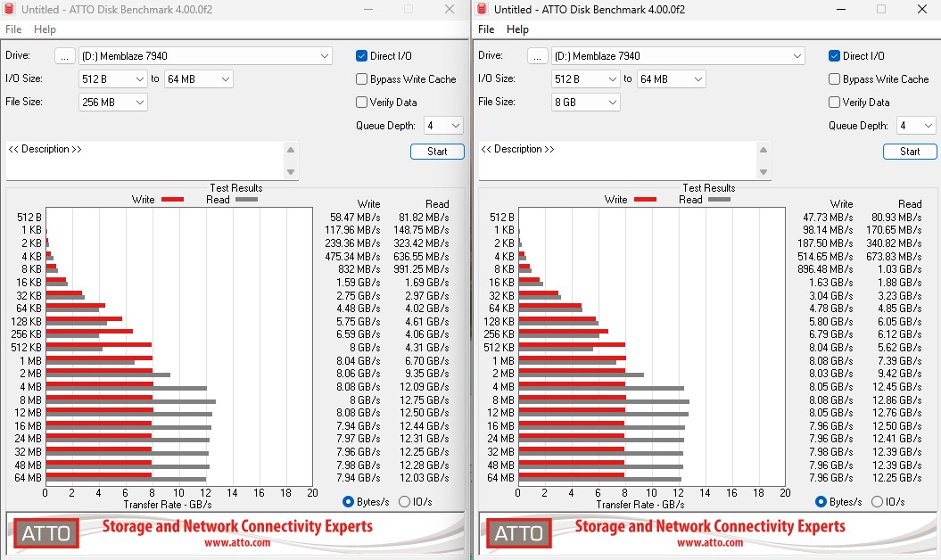Click description scroll down arrow, right window
This screenshot has width=941, height=560.
764,172
